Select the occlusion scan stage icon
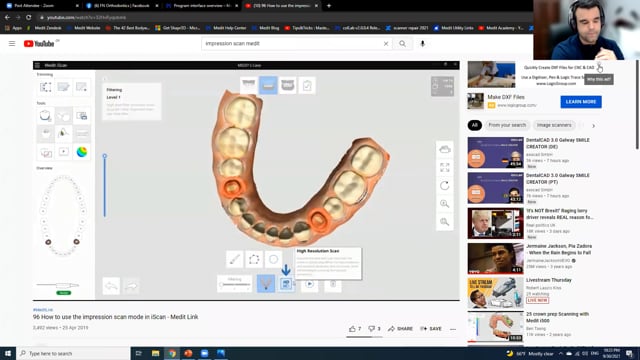The image size is (640, 360). point(288,85)
